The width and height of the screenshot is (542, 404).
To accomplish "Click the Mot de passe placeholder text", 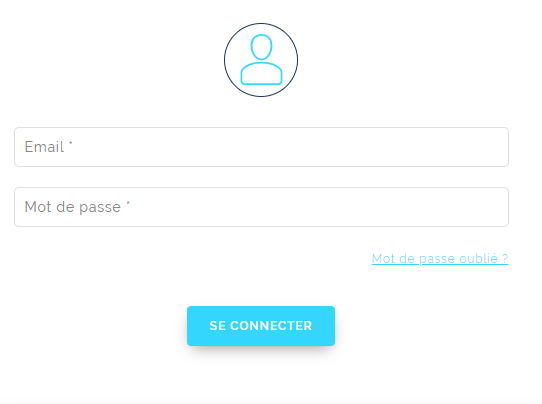I will 77,207.
